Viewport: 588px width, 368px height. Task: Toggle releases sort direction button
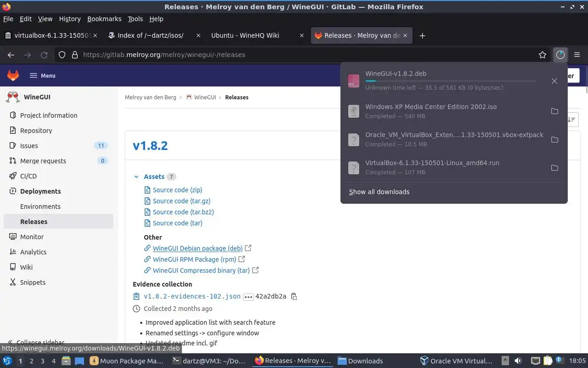(571, 120)
